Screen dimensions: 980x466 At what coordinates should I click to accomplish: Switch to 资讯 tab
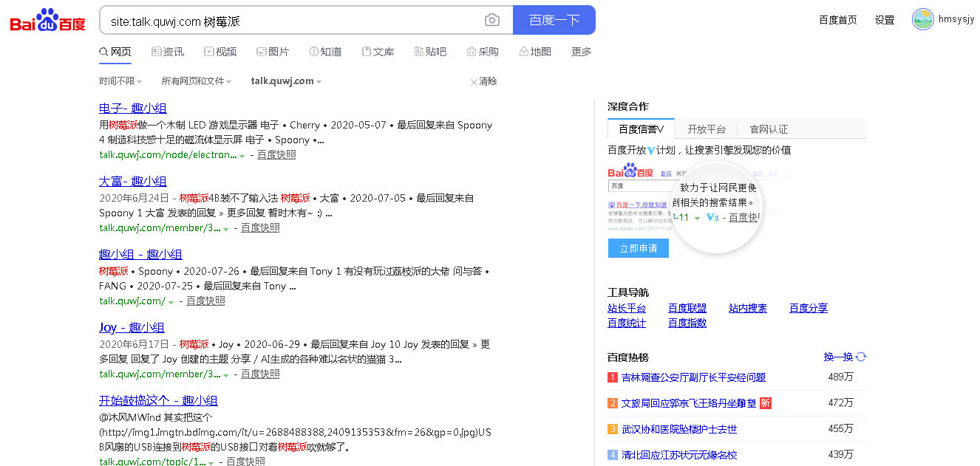tap(168, 52)
